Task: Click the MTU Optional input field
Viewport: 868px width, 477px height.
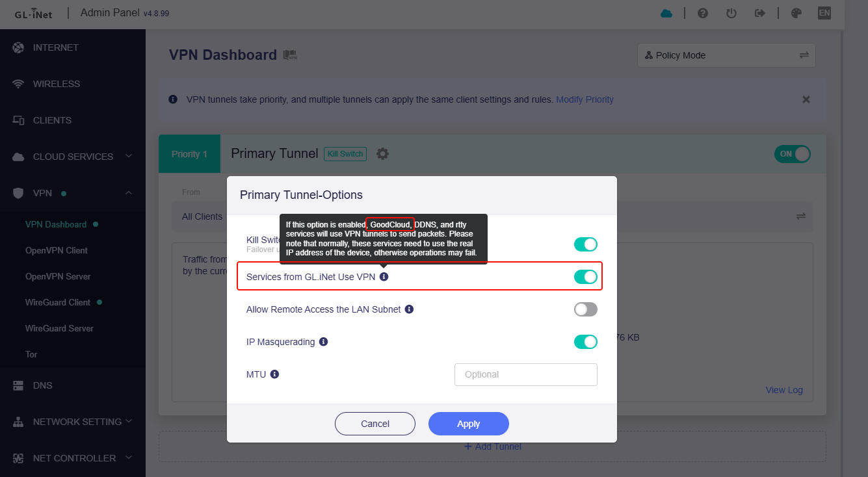Action: pos(525,374)
